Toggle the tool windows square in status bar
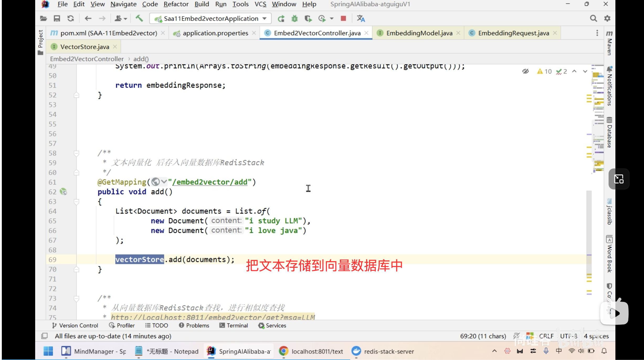 pos(44,336)
